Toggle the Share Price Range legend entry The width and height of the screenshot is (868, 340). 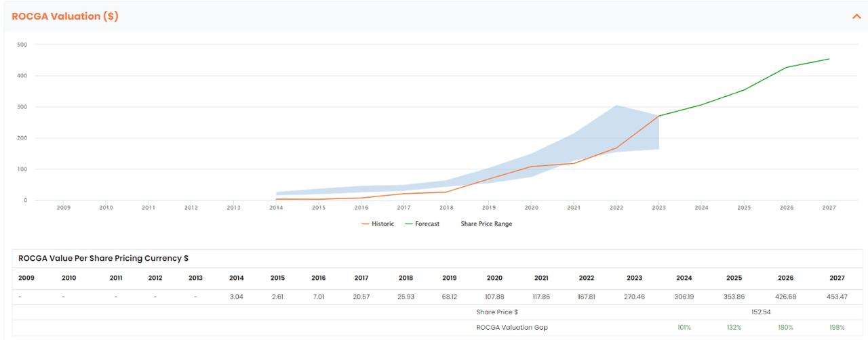(486, 224)
